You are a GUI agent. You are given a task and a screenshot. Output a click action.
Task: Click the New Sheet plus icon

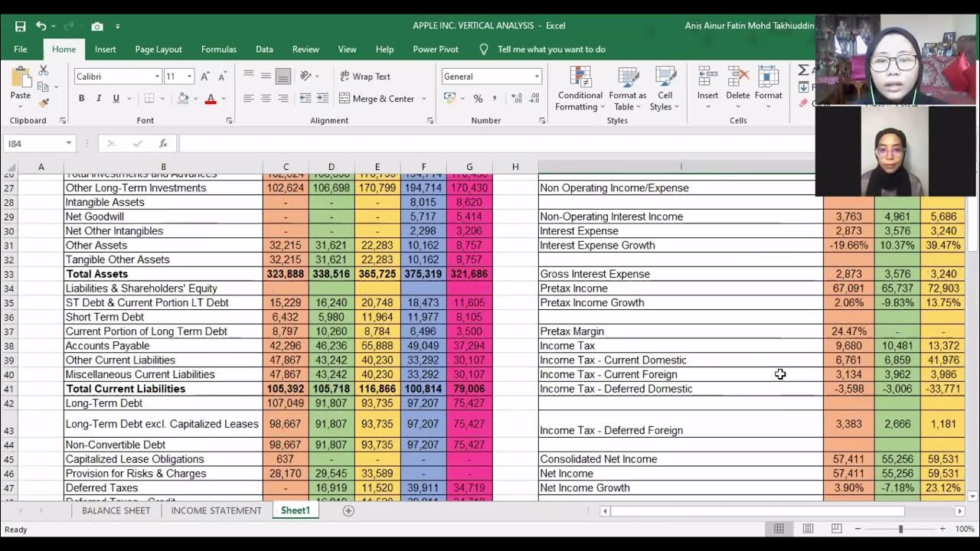tap(348, 510)
